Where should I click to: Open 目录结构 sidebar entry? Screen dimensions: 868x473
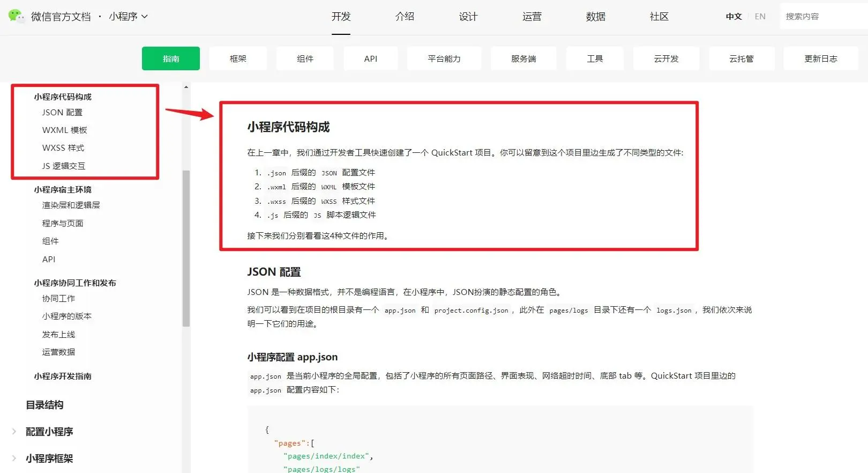pyautogui.click(x=44, y=405)
